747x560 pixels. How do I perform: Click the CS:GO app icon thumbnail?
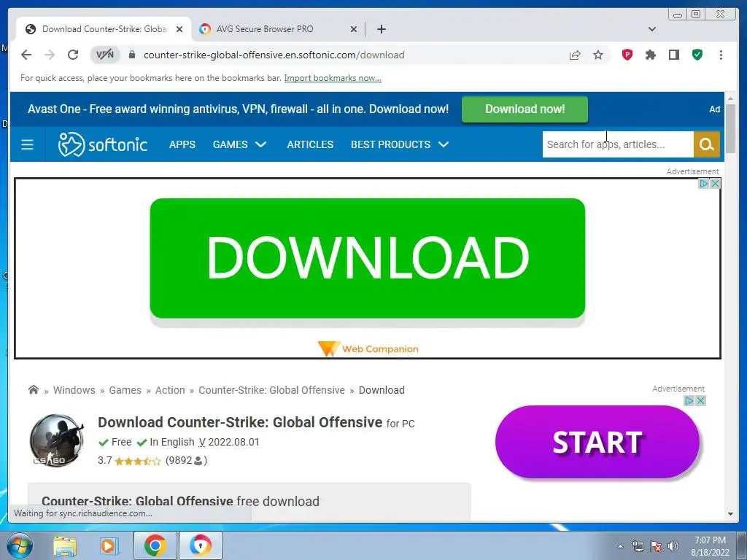[x=57, y=440]
